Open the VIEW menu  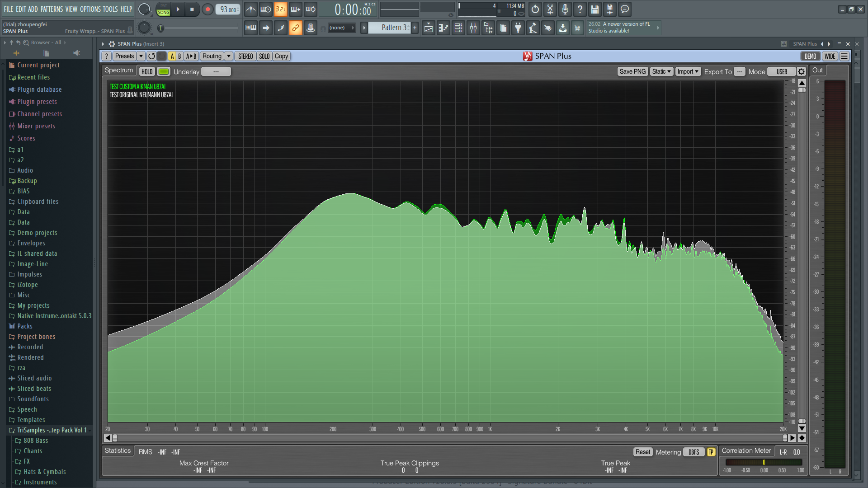71,9
